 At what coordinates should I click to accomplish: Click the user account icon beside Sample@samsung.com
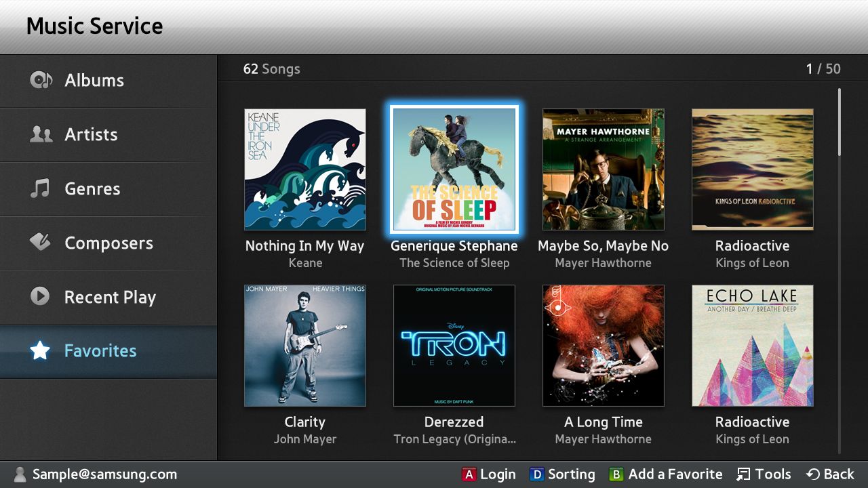click(x=20, y=474)
